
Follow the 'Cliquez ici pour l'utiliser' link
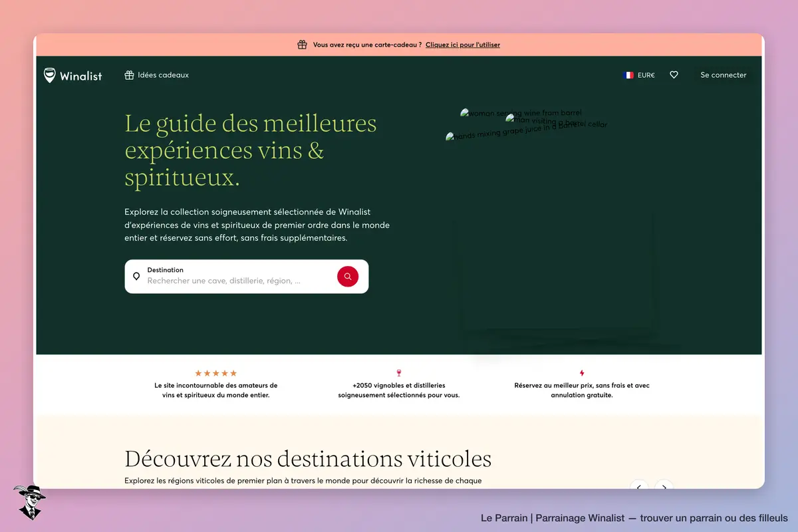(463, 45)
